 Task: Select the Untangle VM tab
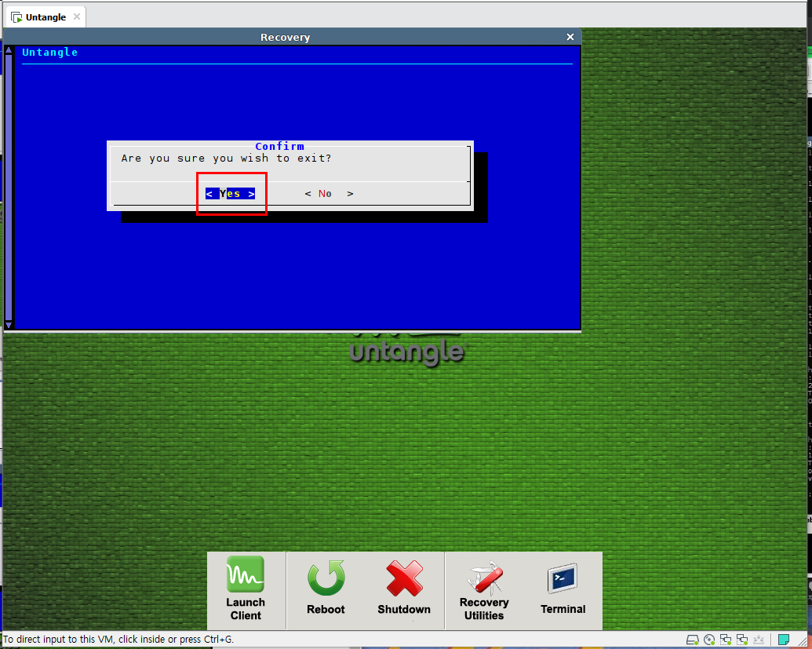(x=46, y=17)
